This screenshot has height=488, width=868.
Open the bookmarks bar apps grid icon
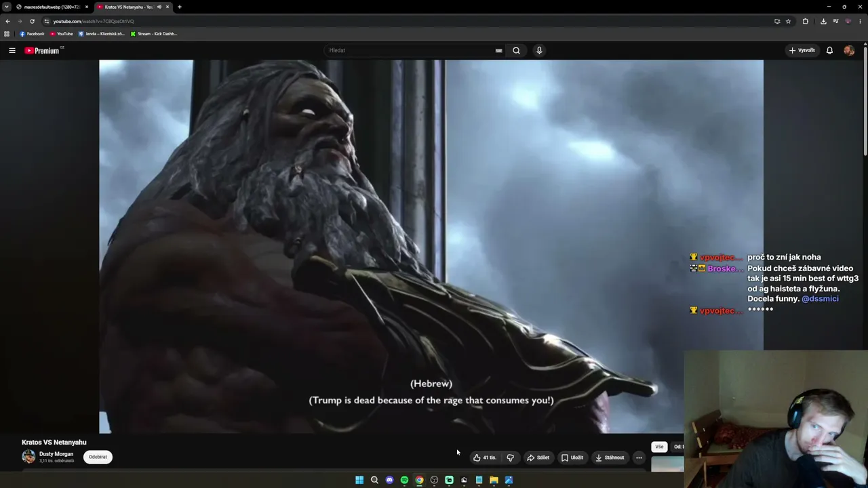point(7,34)
